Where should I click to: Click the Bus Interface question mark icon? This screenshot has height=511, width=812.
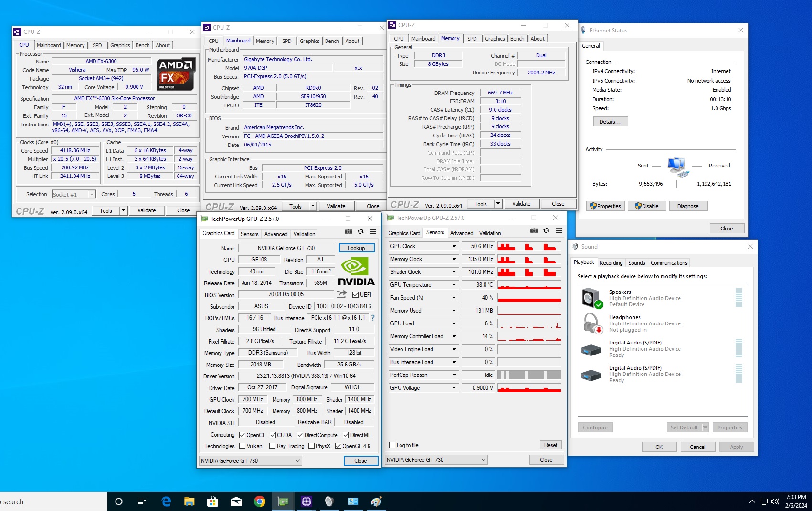[x=373, y=318]
